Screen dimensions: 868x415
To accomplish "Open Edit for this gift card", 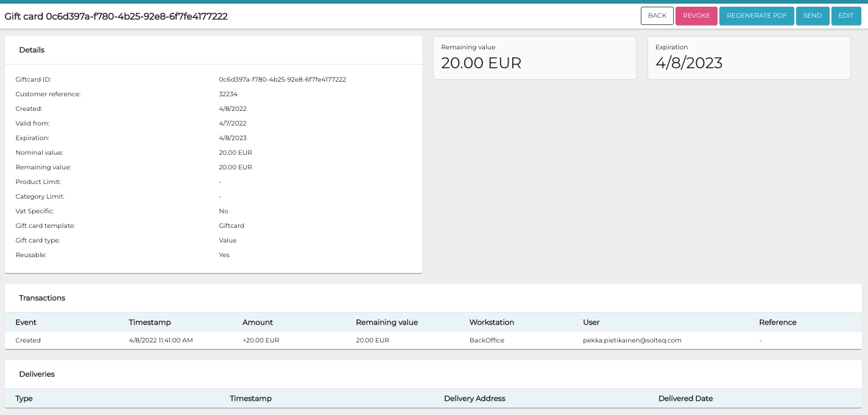I will pos(845,16).
